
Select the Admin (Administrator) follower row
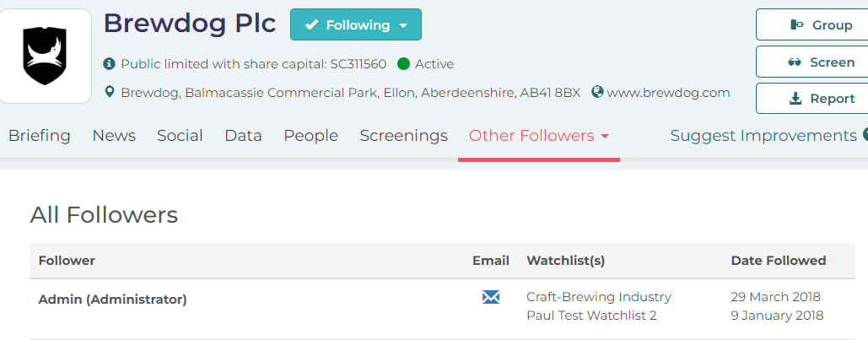click(442, 309)
